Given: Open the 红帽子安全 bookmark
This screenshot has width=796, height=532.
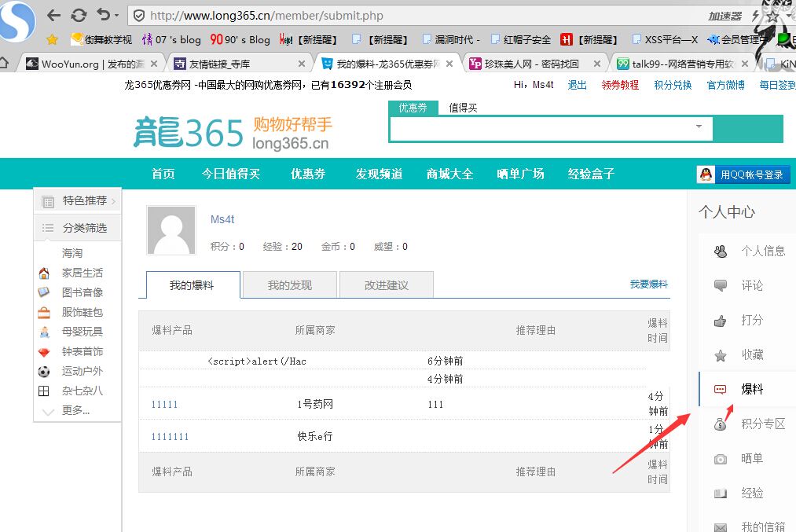Looking at the screenshot, I should click(521, 39).
